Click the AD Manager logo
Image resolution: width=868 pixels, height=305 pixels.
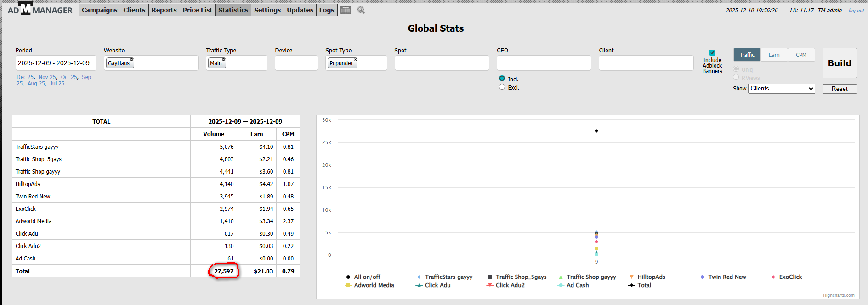tap(40, 10)
